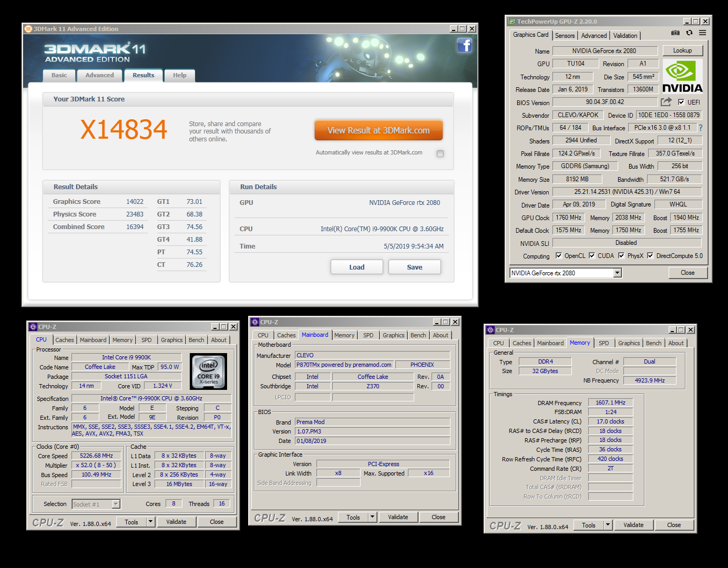The width and height of the screenshot is (728, 568).
Task: Switch to the Advanced tab in 3DMark
Action: pyautogui.click(x=100, y=75)
